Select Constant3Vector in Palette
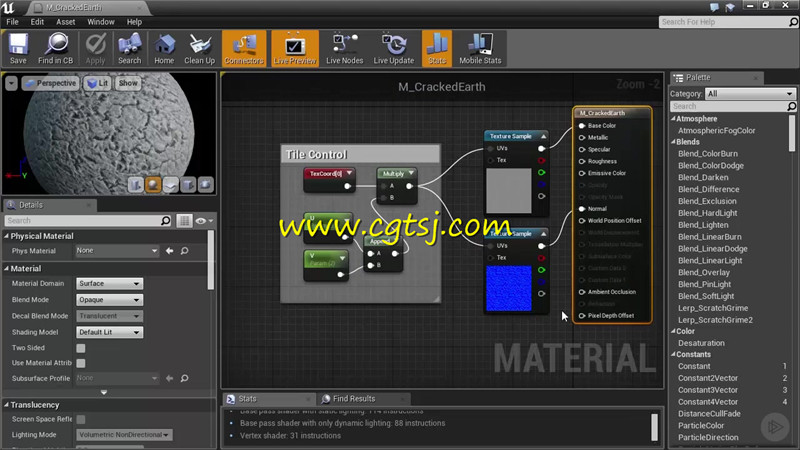This screenshot has width=800, height=450. click(x=708, y=390)
